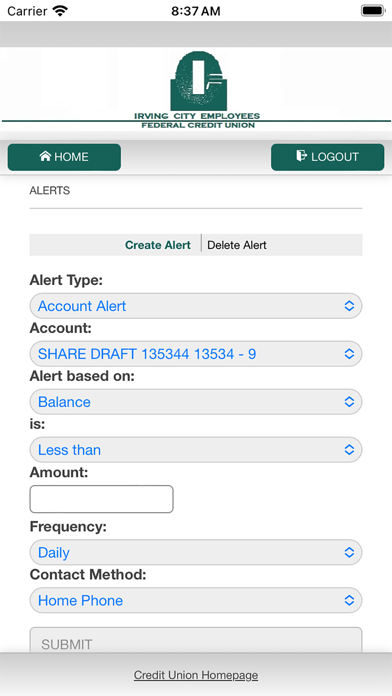Image resolution: width=392 pixels, height=696 pixels.
Task: Click the "Alert based on:" label
Action: click(82, 376)
